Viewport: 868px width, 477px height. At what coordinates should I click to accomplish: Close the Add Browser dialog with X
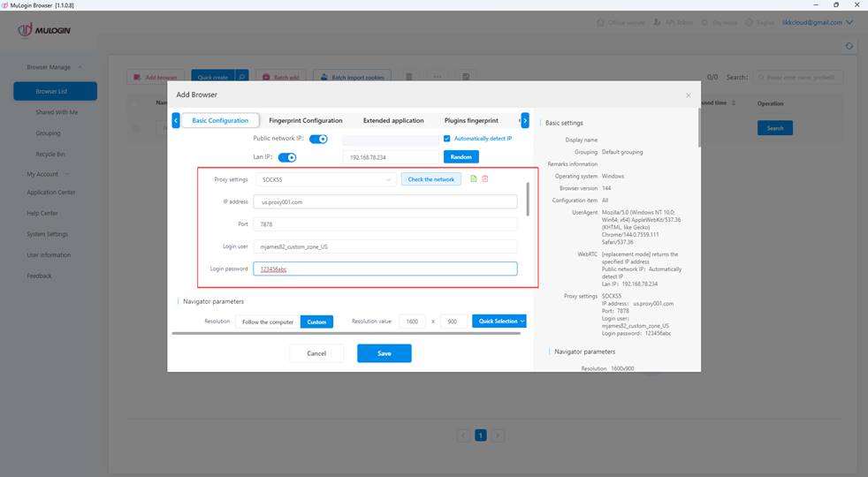tap(689, 95)
